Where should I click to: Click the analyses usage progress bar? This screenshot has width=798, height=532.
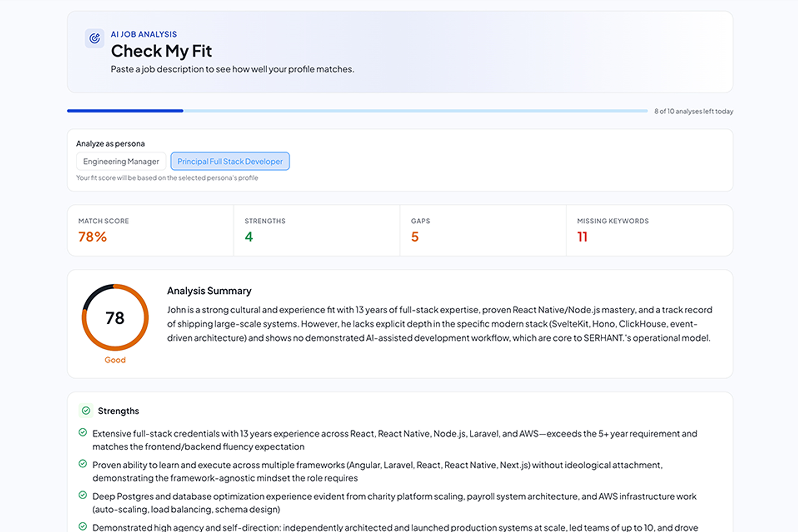coord(357,111)
